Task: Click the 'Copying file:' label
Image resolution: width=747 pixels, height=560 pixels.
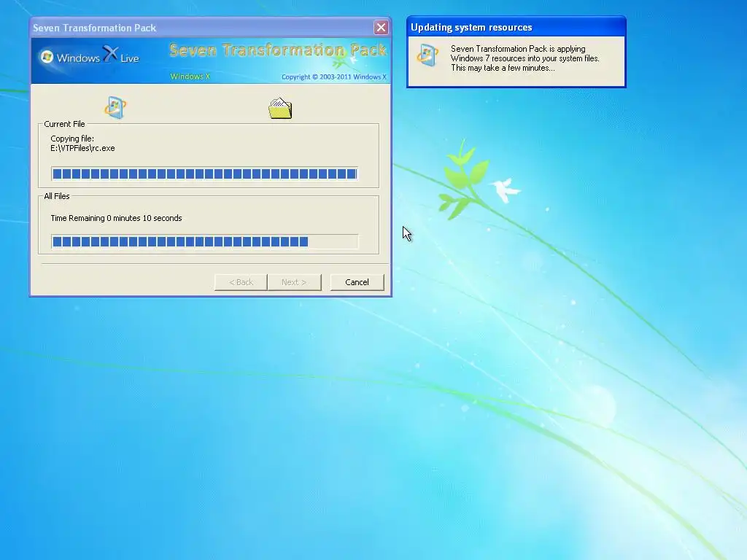Action: pyautogui.click(x=72, y=139)
